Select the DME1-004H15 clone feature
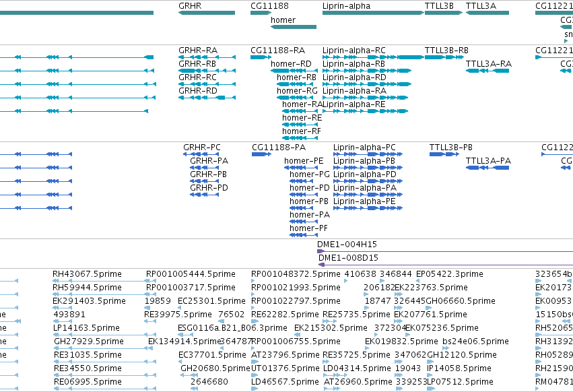The height and width of the screenshot is (392, 573). (445, 252)
